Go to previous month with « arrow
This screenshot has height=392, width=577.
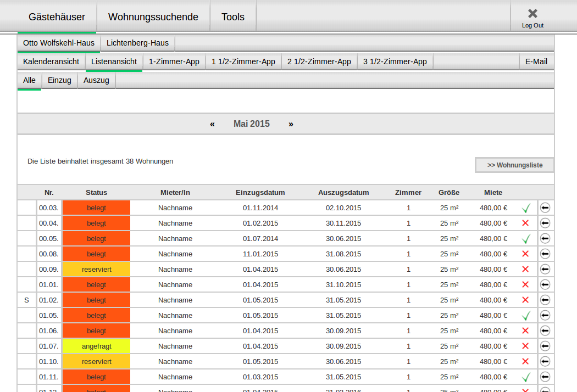pos(212,124)
